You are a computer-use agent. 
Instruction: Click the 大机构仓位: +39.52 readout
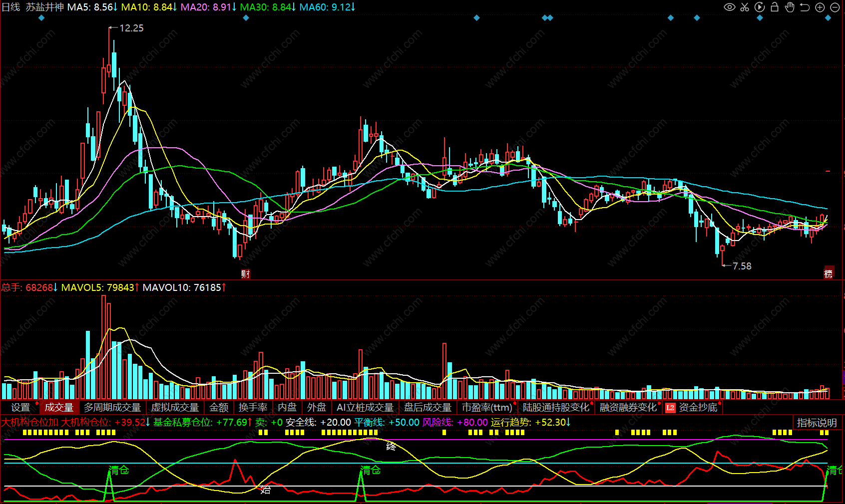tap(105, 422)
